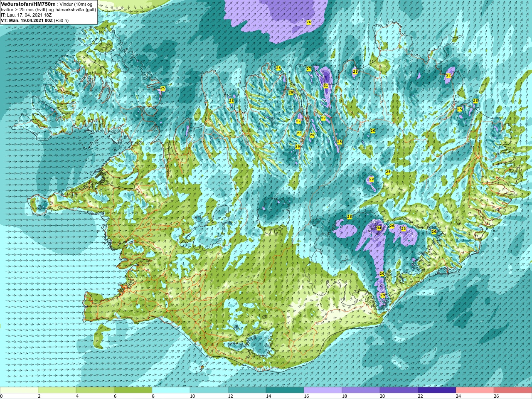532x399 pixels.
Task: Click the 'Vindur (10m) og' description text
Action: (76, 4)
